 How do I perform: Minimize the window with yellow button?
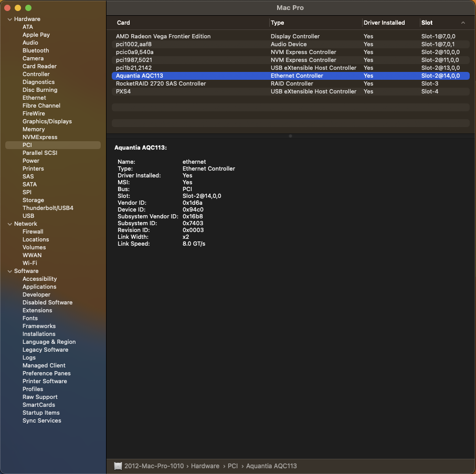pyautogui.click(x=18, y=8)
